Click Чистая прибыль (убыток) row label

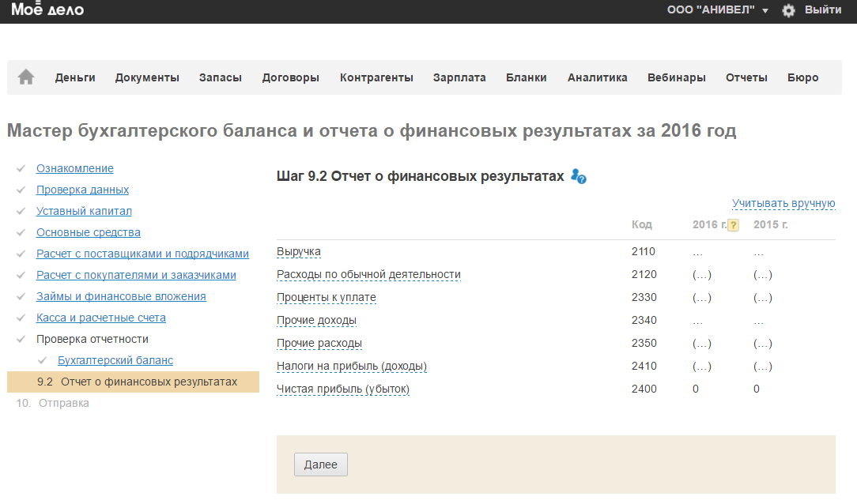click(x=343, y=389)
